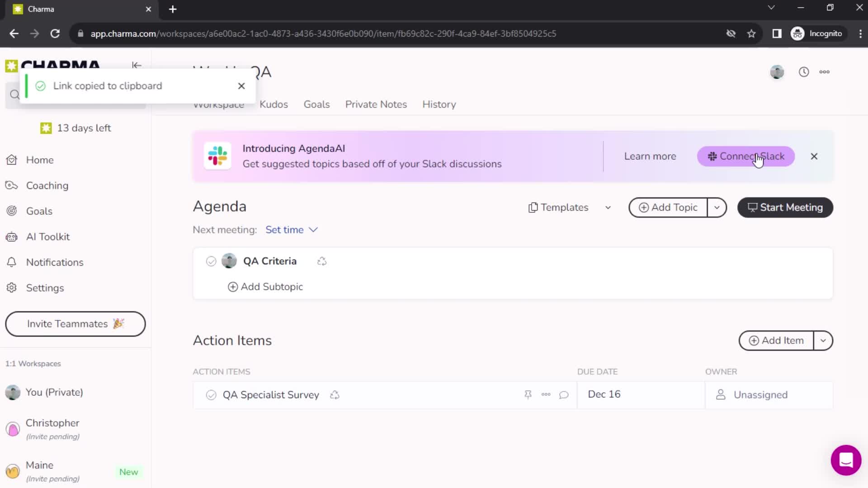Screen dimensions: 868x488
Task: Toggle completion checkbox for QA Criteria
Action: (x=211, y=261)
